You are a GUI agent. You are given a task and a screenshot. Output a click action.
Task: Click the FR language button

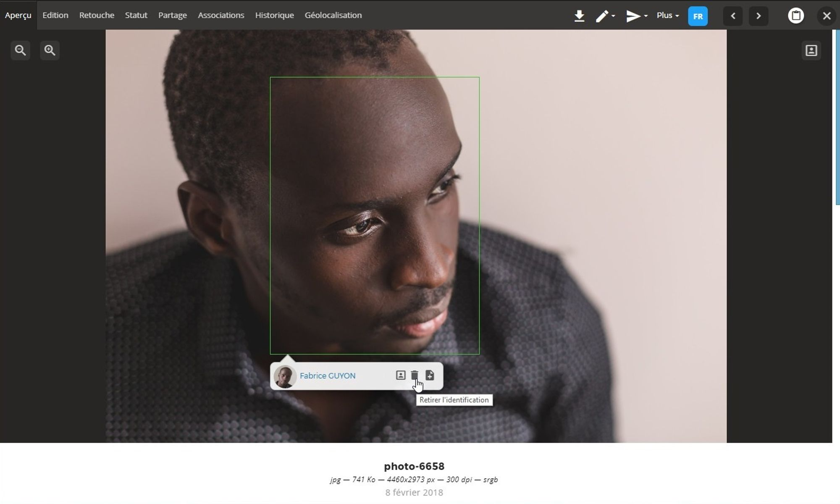click(x=698, y=16)
